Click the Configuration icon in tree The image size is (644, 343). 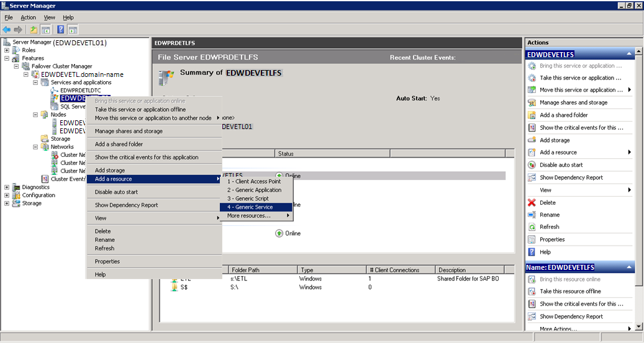(16, 195)
